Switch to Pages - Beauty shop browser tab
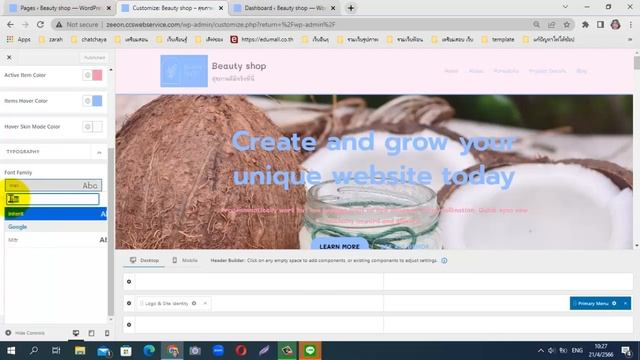The image size is (640, 360). pyautogui.click(x=60, y=8)
